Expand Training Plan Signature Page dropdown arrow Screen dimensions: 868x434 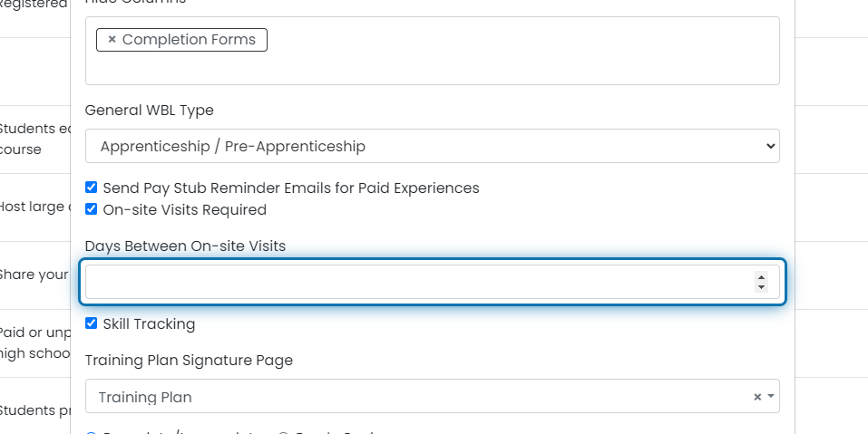[x=771, y=397]
